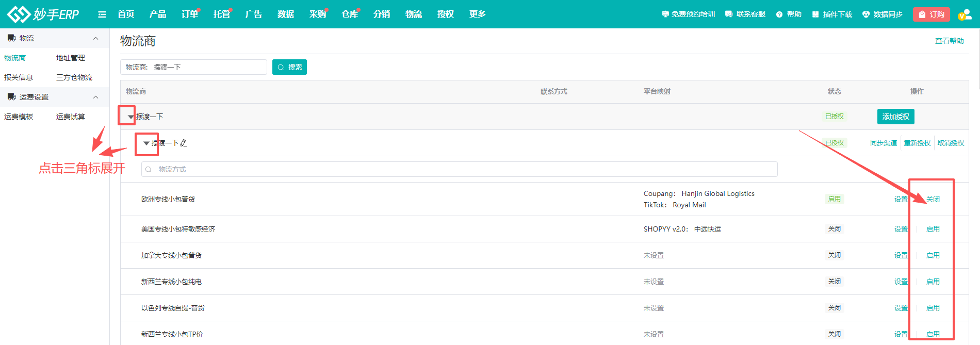This screenshot has width=980, height=345.
Task: Toggle the hamburger menu icon
Action: (x=102, y=14)
